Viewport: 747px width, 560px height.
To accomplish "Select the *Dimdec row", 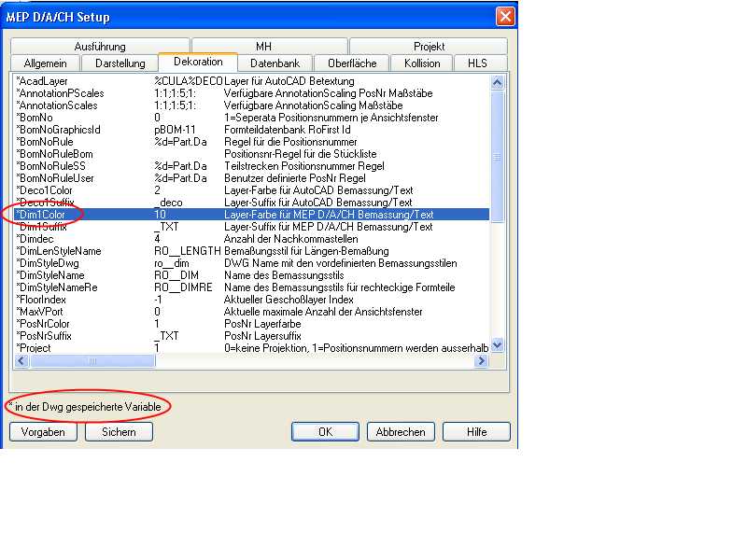I will point(252,239).
